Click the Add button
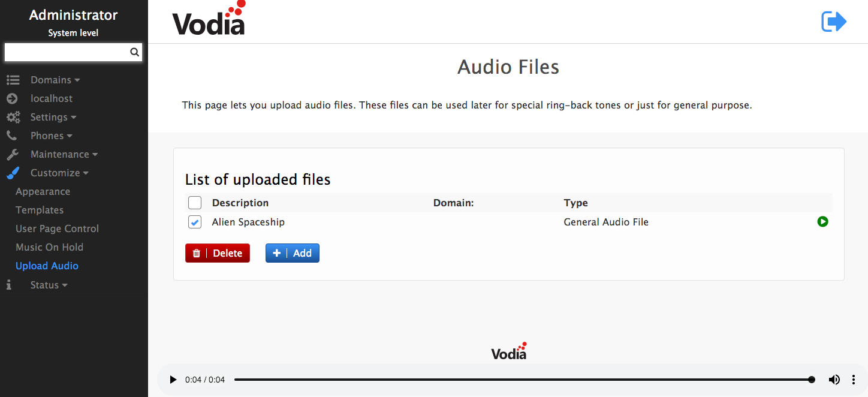This screenshot has height=397, width=868. [293, 253]
